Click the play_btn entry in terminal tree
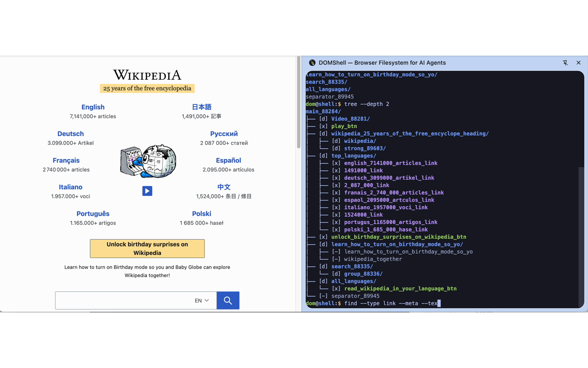Viewport: 588px width, 368px height. pos(344,126)
